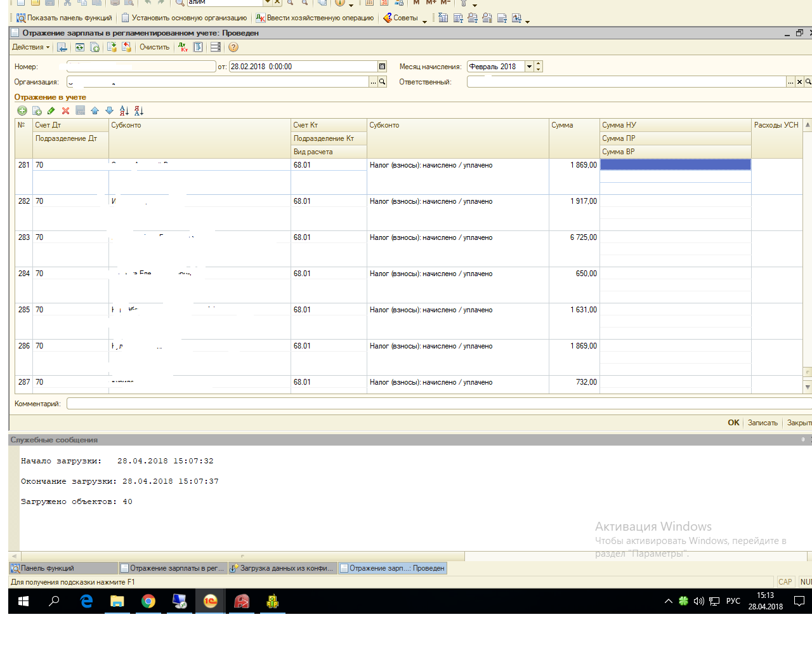Switch to Отражение зарп...: Проведен tab
The width and height of the screenshot is (812, 650).
[x=393, y=568]
